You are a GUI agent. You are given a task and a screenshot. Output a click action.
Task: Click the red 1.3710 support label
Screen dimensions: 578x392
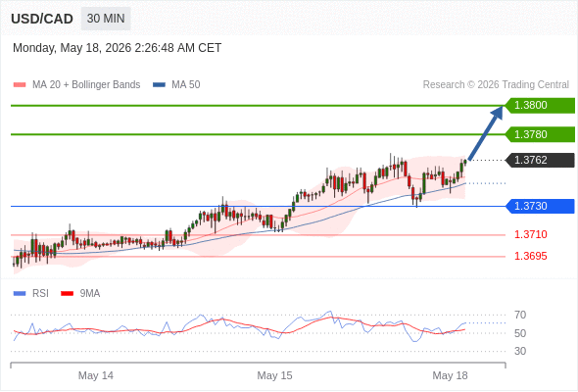pos(530,234)
